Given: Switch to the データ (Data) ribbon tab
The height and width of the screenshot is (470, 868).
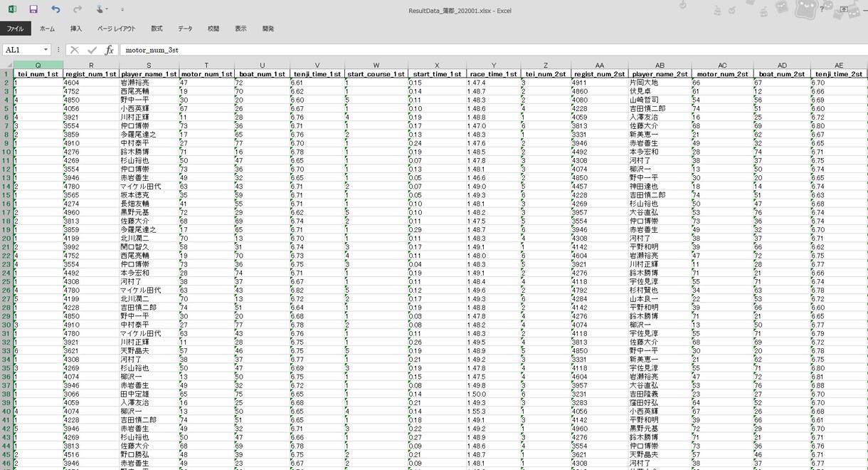Looking at the screenshot, I should coord(185,28).
